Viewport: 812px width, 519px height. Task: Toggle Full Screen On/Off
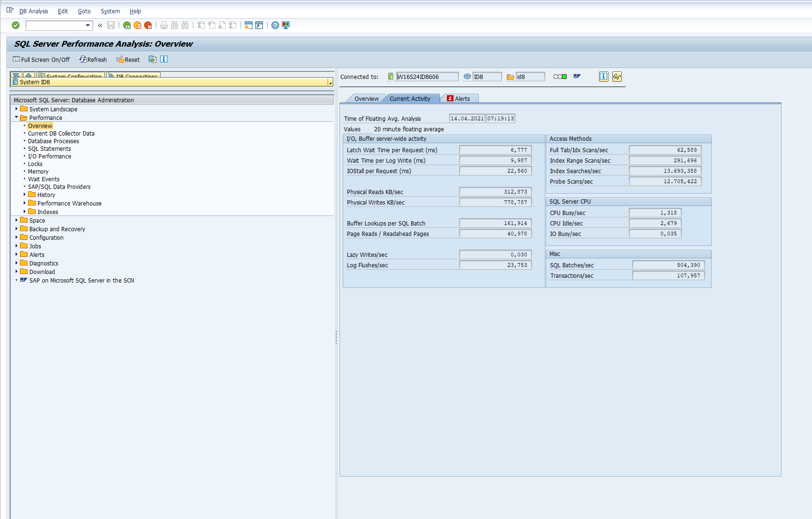[41, 59]
